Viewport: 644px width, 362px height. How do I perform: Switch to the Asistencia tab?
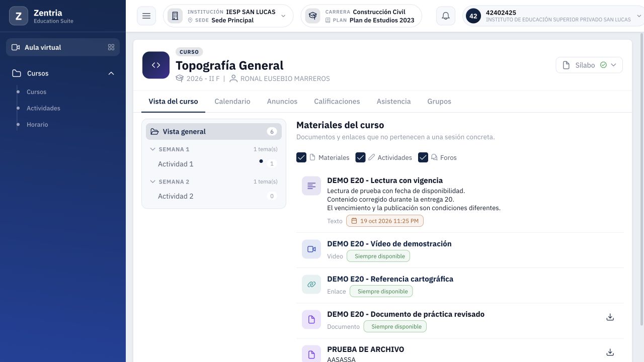click(x=393, y=101)
